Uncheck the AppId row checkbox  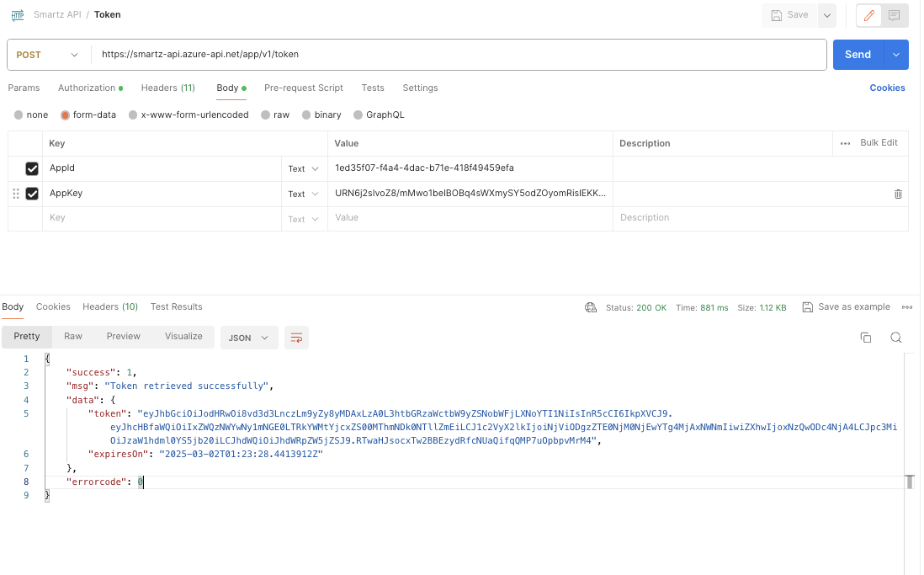tap(32, 169)
